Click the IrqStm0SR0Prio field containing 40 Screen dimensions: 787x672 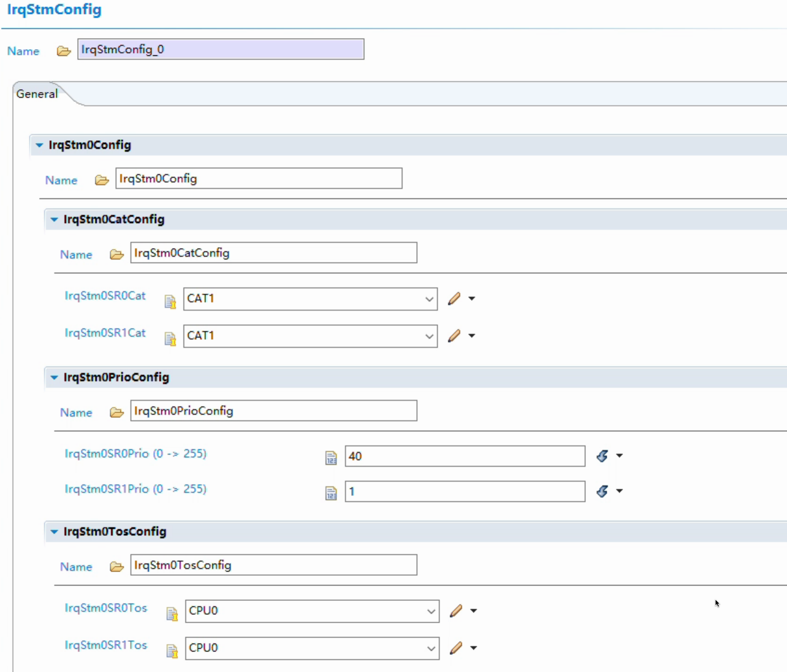(465, 456)
